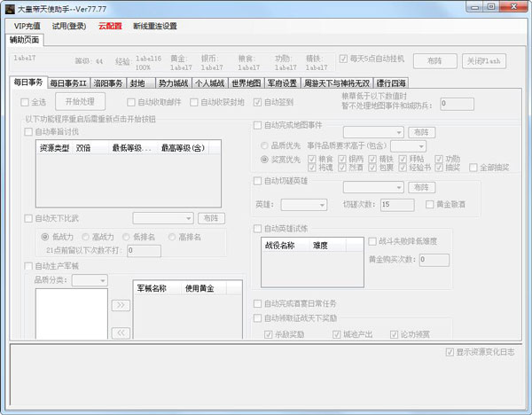
Task: Open the formation dropdown for 地图事件
Action: tap(373, 132)
